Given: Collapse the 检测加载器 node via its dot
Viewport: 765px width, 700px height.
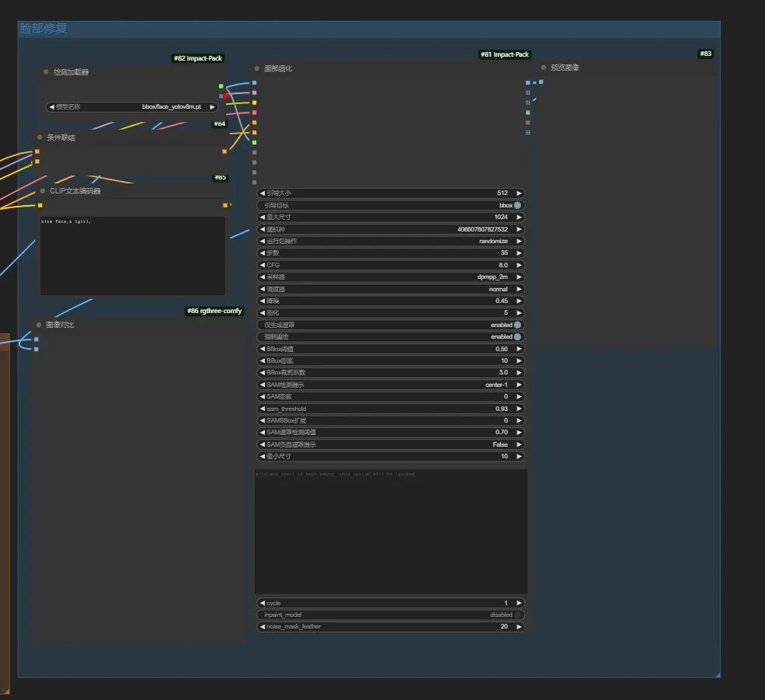Looking at the screenshot, I should pyautogui.click(x=46, y=72).
